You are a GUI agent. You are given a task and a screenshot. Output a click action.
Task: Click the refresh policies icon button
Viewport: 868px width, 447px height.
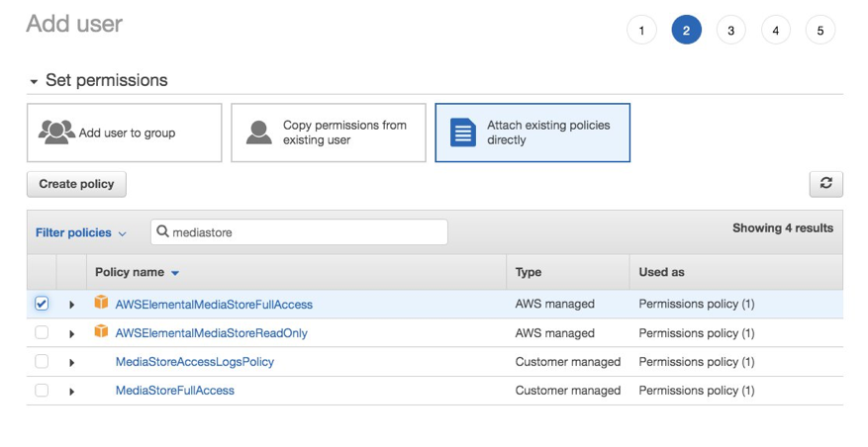pos(825,183)
